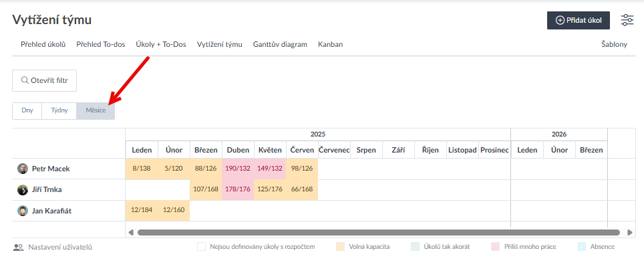Screen dimensions: 644x277
Task: Switch to the Kanban tab
Action: [330, 44]
